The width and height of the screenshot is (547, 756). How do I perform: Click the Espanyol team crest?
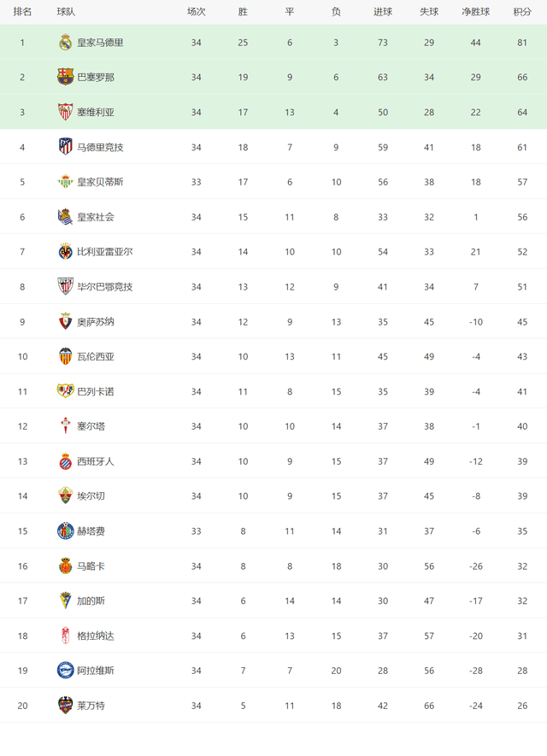click(65, 461)
